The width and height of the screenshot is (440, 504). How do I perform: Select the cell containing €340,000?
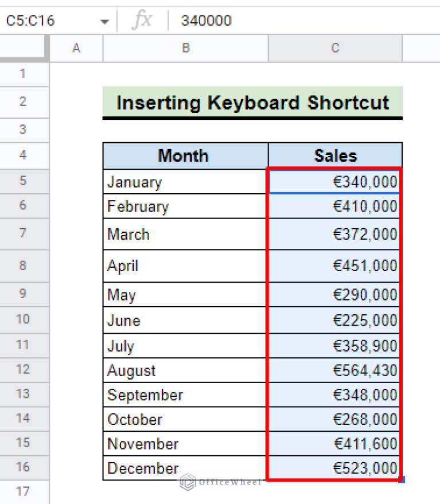tap(335, 182)
